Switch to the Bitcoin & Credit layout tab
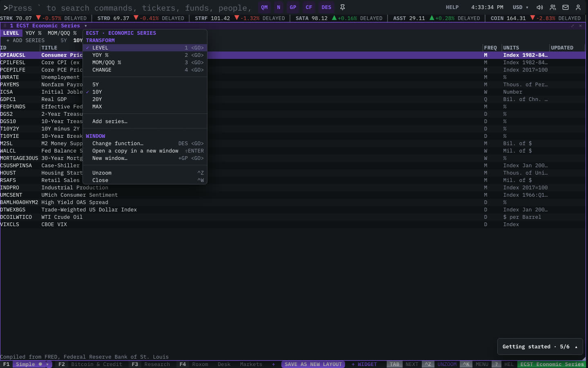Image resolution: width=588 pixels, height=368 pixels. pyautogui.click(x=90, y=364)
